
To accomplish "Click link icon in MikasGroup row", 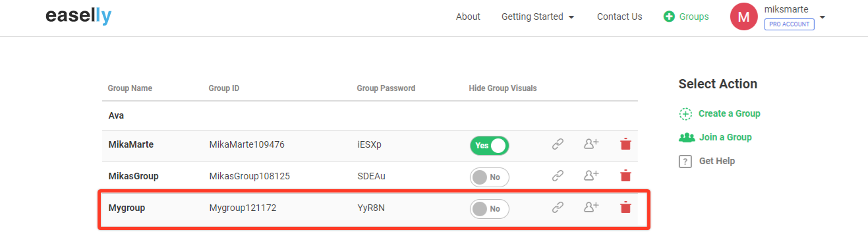I will point(558,175).
